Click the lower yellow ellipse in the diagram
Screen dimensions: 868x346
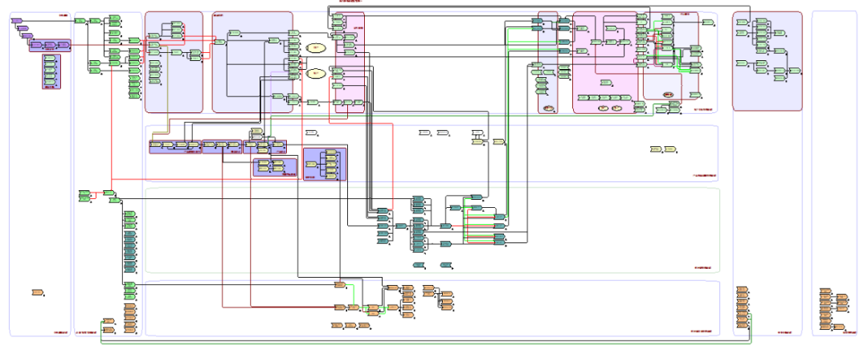pos(316,74)
